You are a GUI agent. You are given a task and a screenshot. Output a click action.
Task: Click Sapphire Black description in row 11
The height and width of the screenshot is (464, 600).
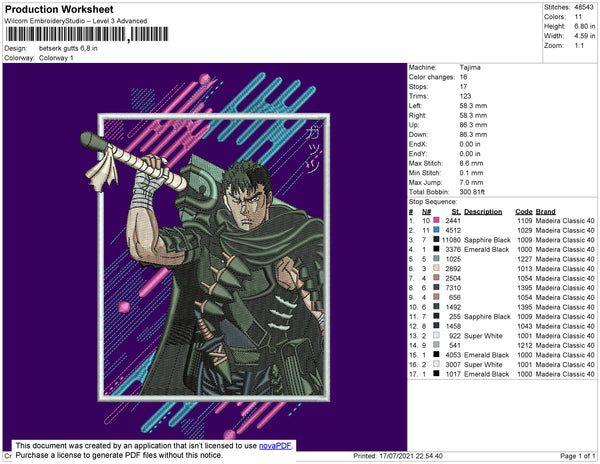coord(487,316)
